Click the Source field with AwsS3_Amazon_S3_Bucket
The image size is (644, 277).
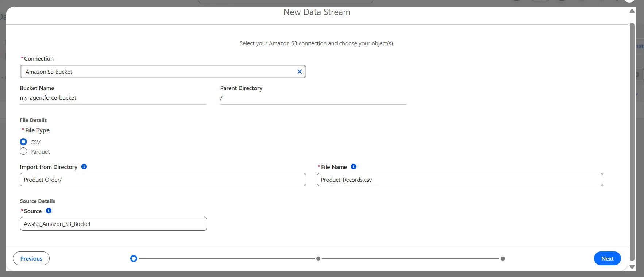pyautogui.click(x=113, y=224)
